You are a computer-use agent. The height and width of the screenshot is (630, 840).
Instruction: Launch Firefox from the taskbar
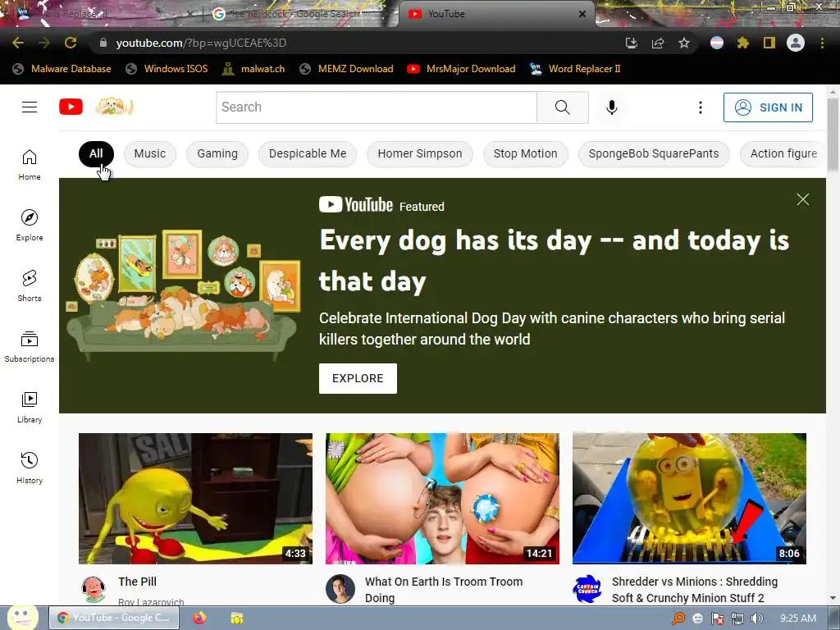click(199, 618)
